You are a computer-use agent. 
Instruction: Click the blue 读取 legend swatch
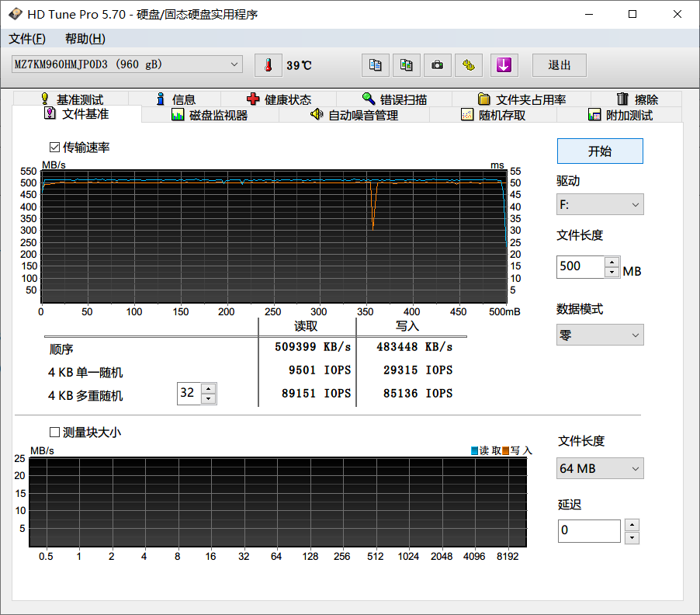474,450
